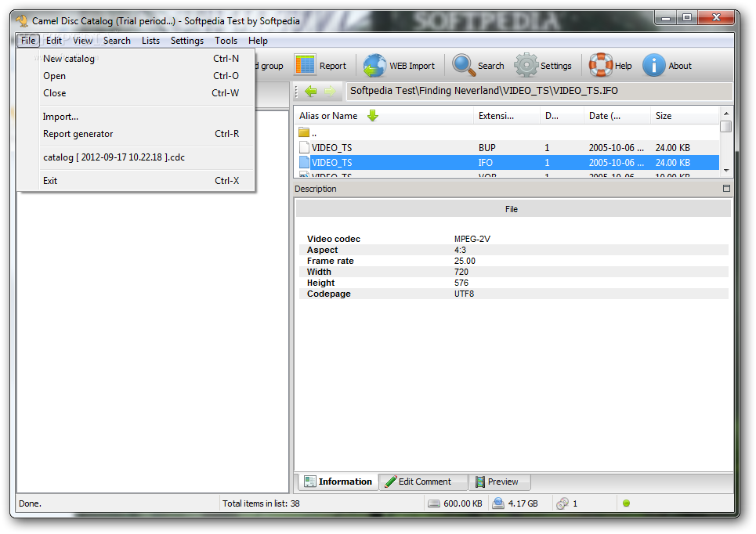Open the View menu
This screenshot has width=756, height=534.
[82, 41]
